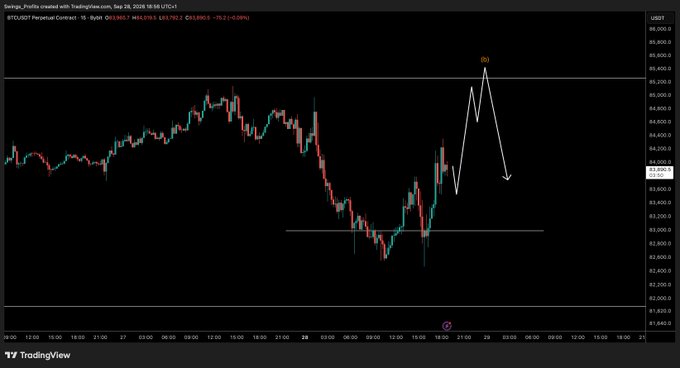Viewport: 680px width, 368px height.
Task: Click the 82,000.0 price axis label
Action: pos(660,298)
